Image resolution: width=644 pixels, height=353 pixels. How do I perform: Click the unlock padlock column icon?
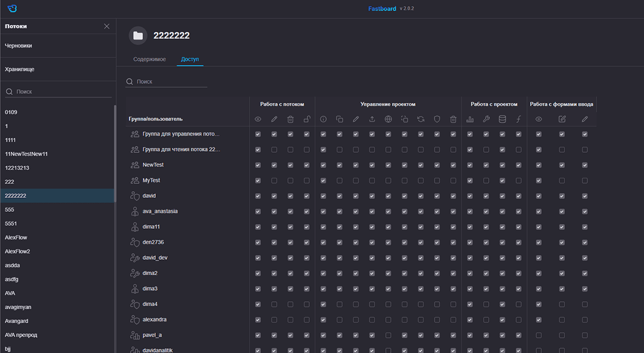coord(307,119)
